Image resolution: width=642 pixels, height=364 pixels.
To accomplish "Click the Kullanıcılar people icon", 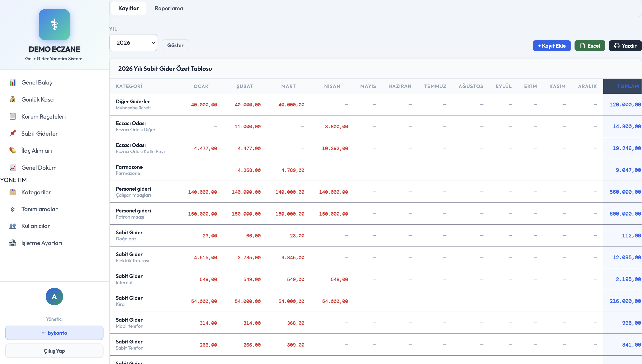I will tap(12, 226).
